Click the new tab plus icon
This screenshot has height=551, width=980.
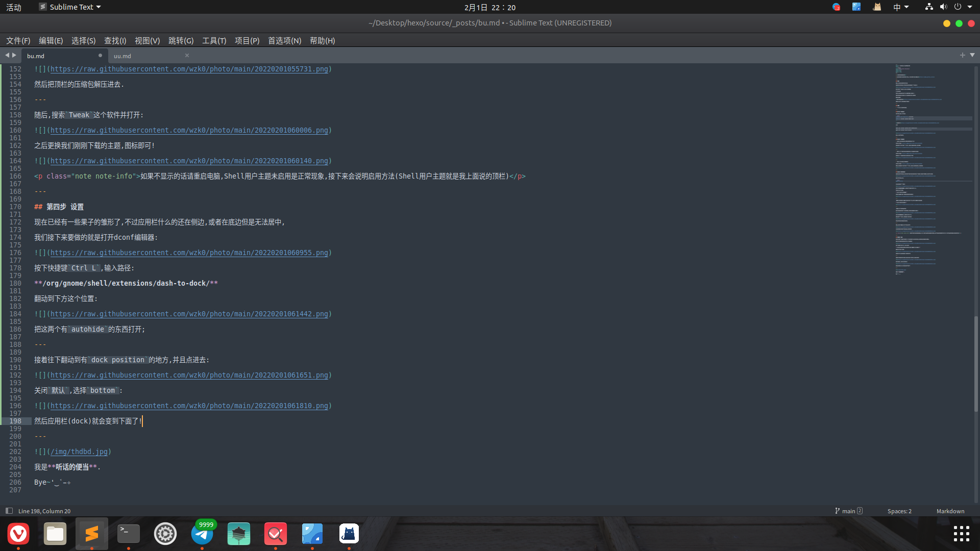pos(962,55)
